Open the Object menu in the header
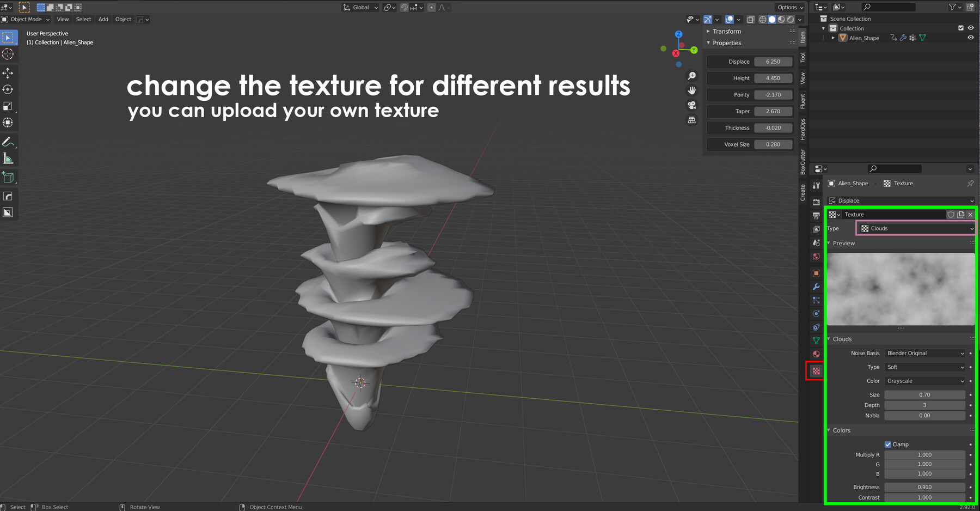Image resolution: width=980 pixels, height=511 pixels. [x=122, y=19]
